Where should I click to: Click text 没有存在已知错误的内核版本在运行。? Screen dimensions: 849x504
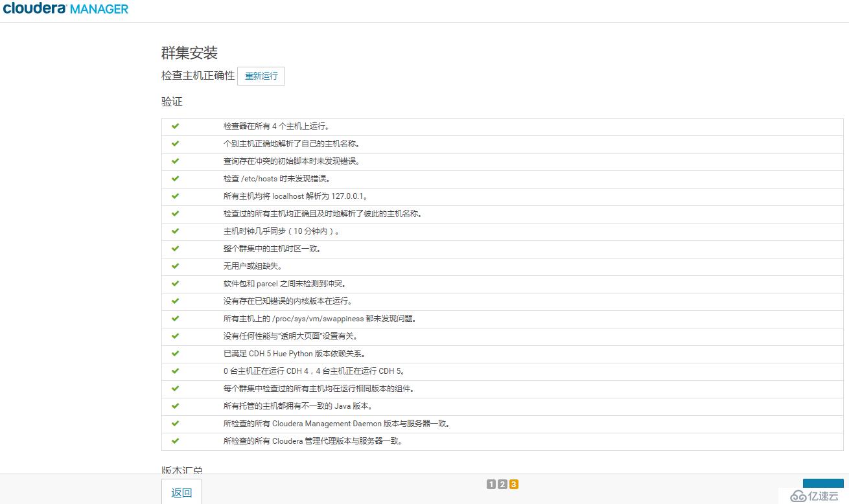click(288, 301)
